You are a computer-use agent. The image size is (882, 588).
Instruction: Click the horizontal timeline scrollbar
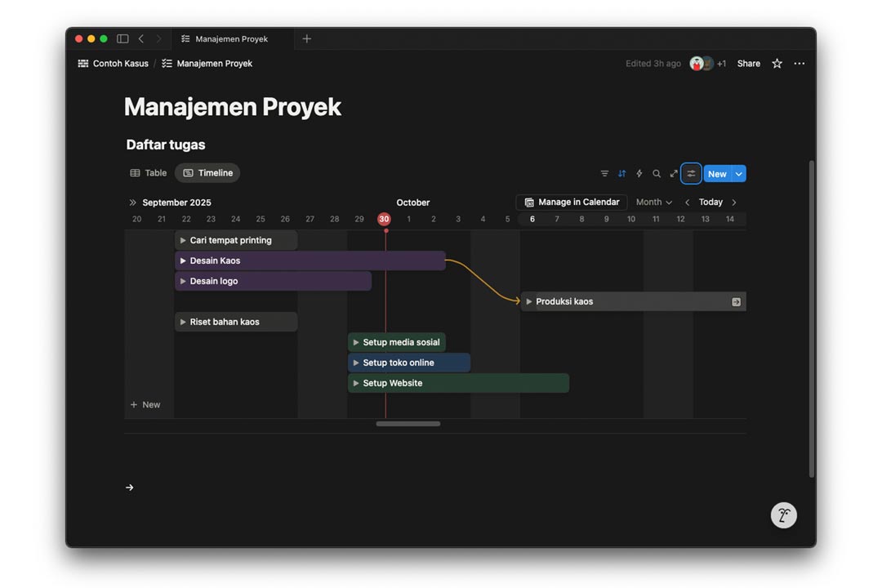click(x=408, y=424)
